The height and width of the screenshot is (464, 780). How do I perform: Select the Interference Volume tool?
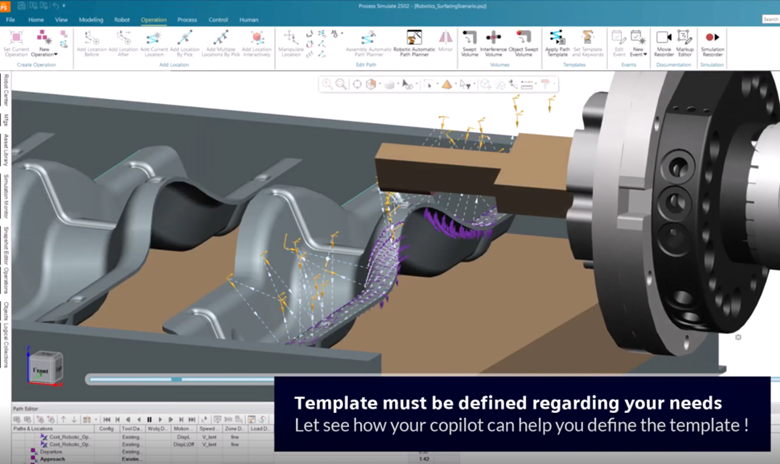click(494, 42)
